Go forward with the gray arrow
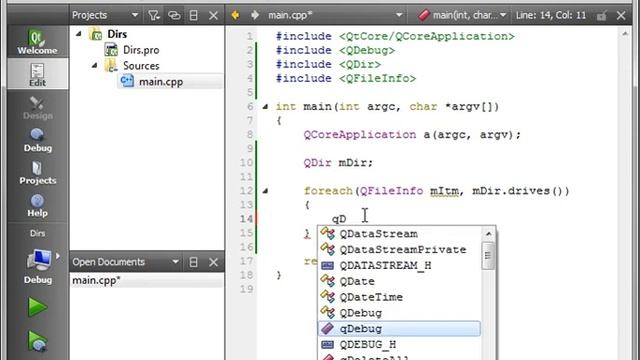Screen dimensions: 640x360 [255, 15]
